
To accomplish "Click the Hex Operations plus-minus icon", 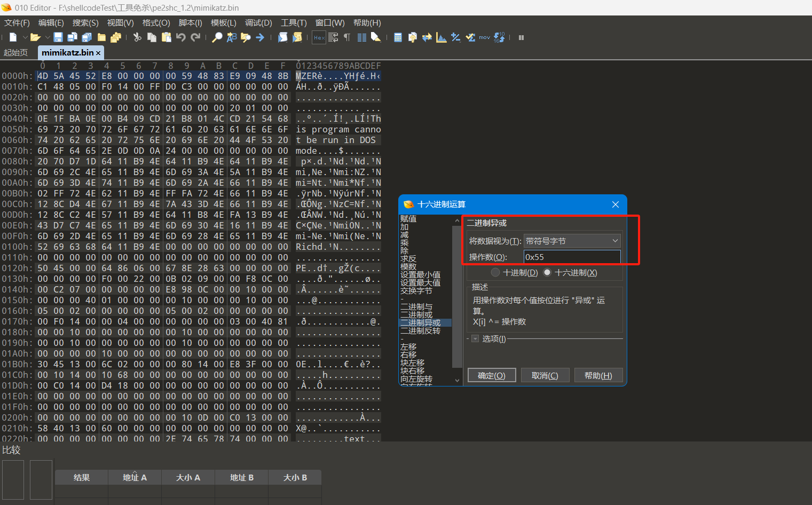I will (x=455, y=37).
